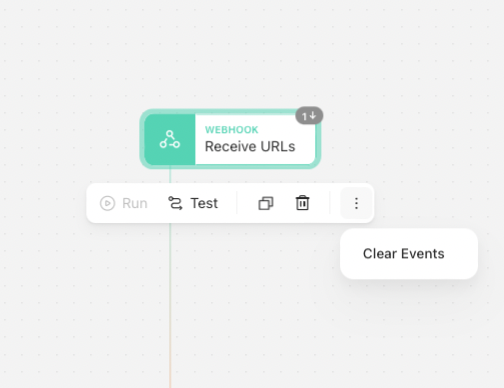Click the green webhook node icon
Image resolution: width=504 pixels, height=388 pixels.
click(170, 139)
